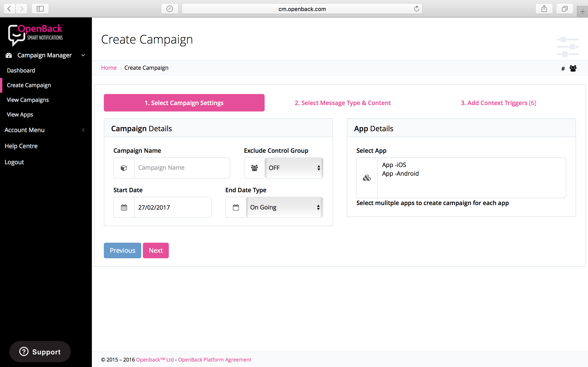The height and width of the screenshot is (367, 588).
Task: Click the hash symbol icon near breadcrumb
Action: point(563,69)
